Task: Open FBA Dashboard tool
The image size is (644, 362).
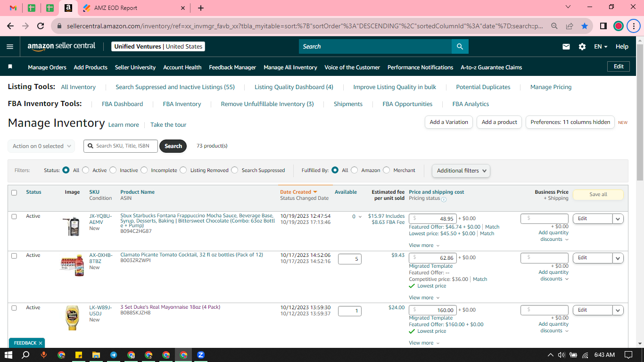Action: [123, 104]
